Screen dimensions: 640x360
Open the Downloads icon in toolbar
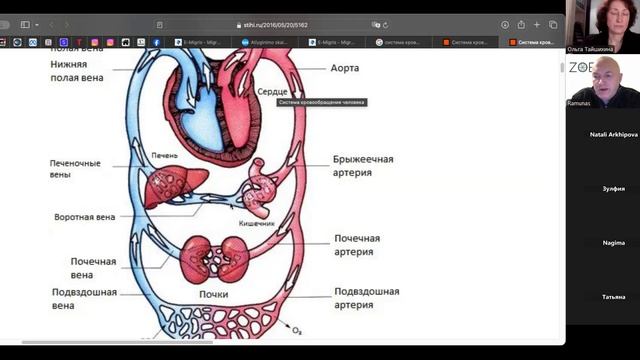coord(505,25)
